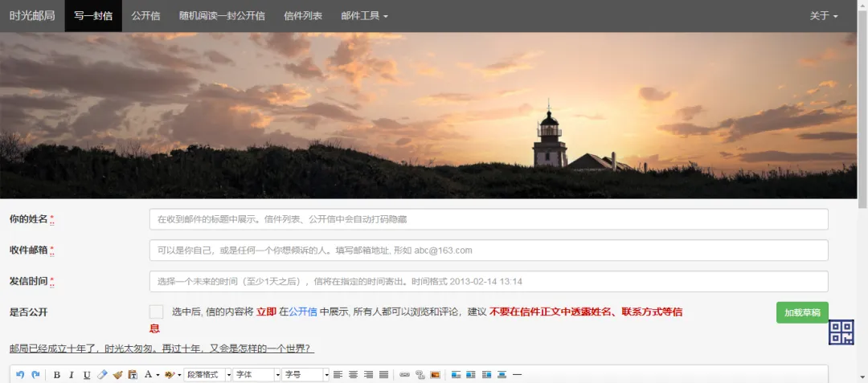The height and width of the screenshot is (383, 868).
Task: Toggle bold formatting
Action: click(56, 375)
